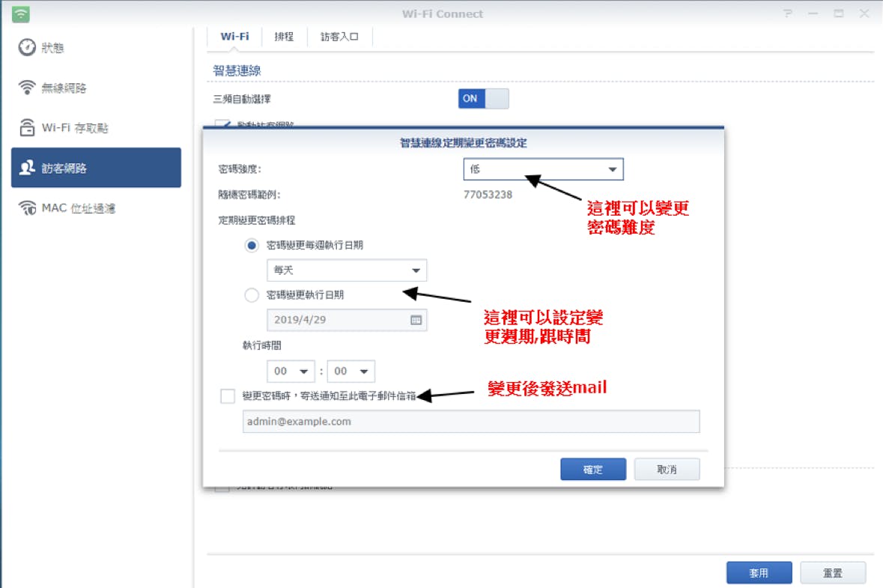Open the hour dropdown in 執行時間
The width and height of the screenshot is (883, 588).
tap(291, 372)
